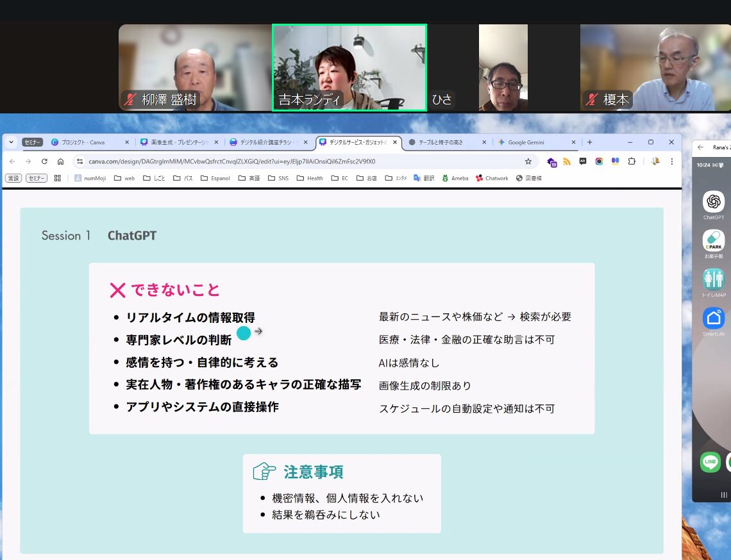
Task: Click the browser home icon
Action: 60,161
